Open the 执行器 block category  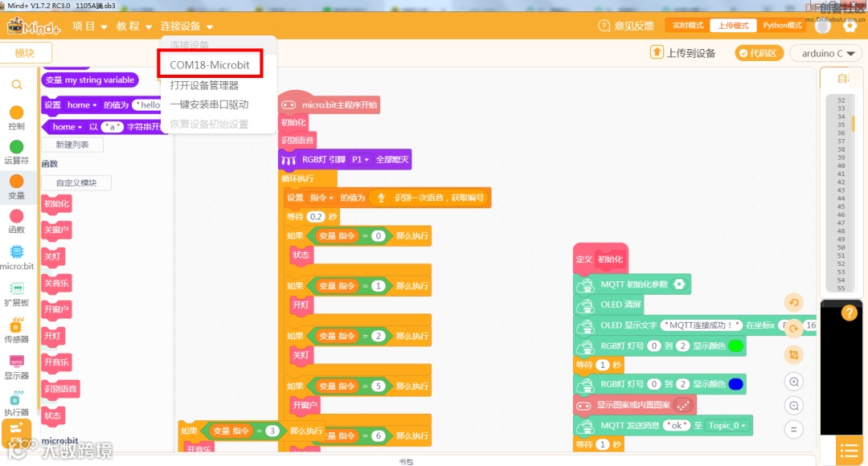pyautogui.click(x=17, y=403)
